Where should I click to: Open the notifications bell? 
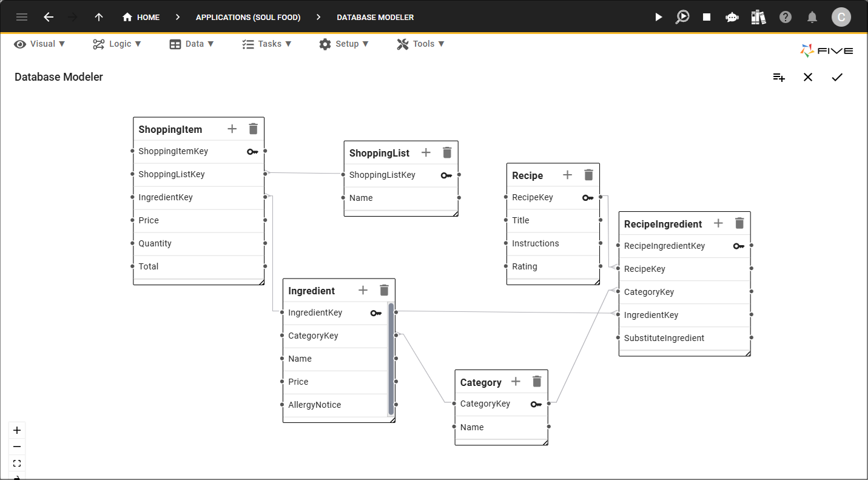click(812, 17)
